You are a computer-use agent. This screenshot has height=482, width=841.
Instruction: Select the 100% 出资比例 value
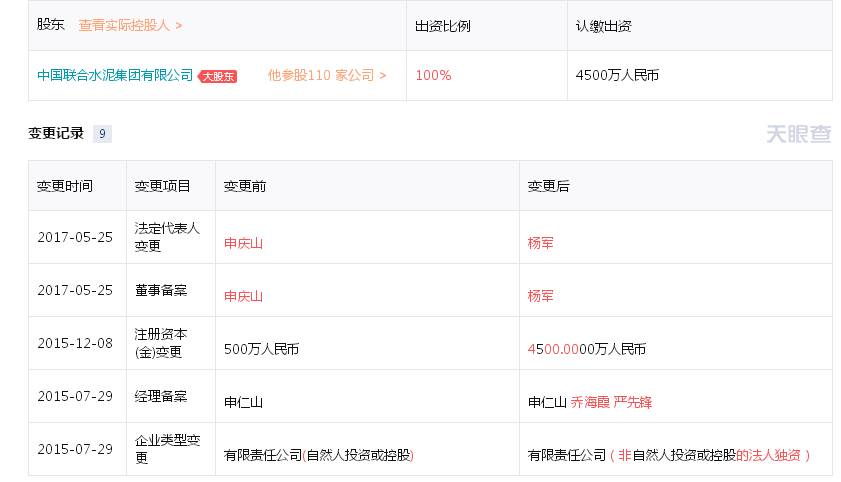(433, 75)
